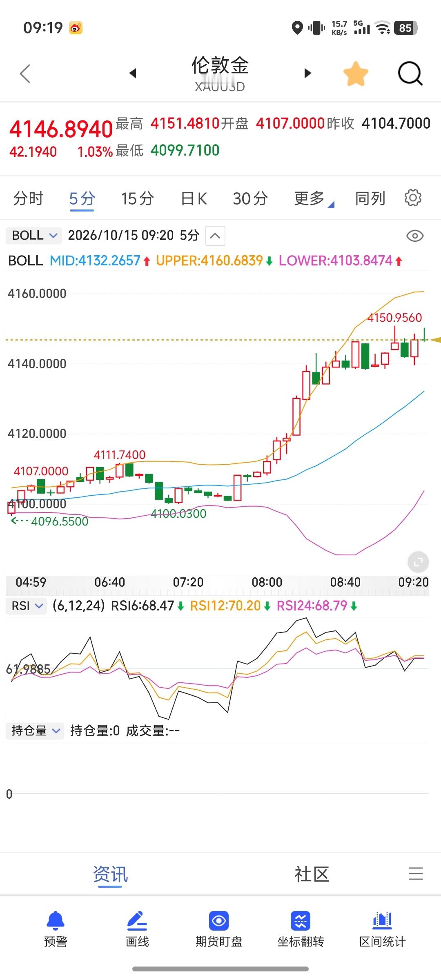Tap the 伦敦金 title
Viewport: 441px width, 980px height.
pos(220,65)
